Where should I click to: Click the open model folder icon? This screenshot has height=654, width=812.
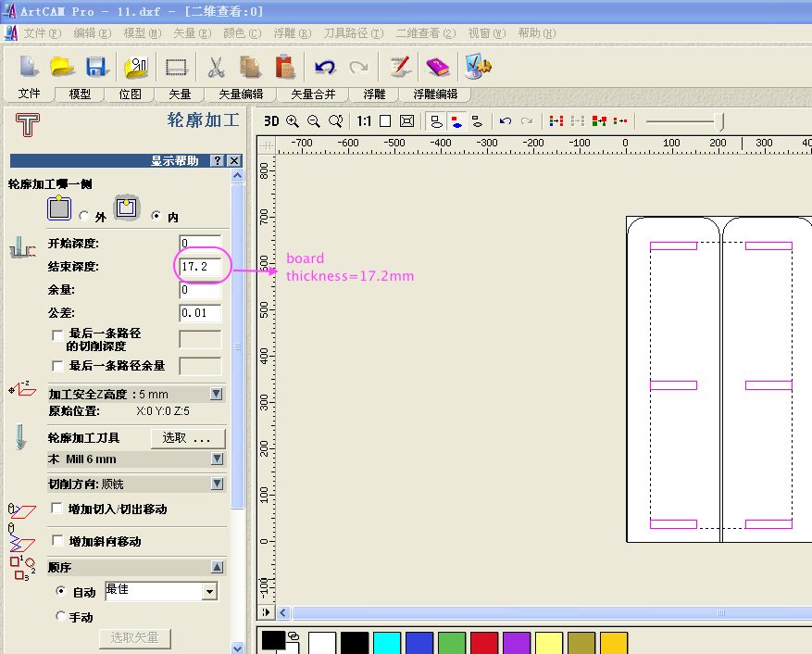(x=136, y=67)
